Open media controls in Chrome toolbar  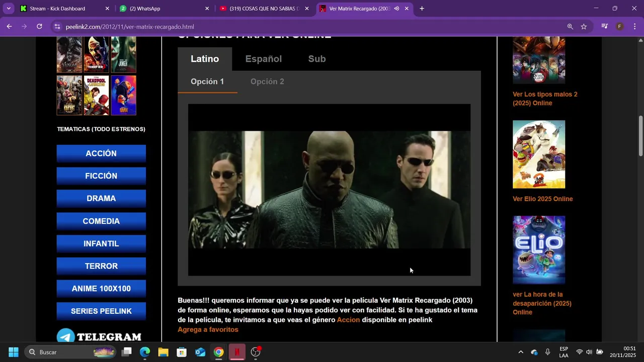click(x=605, y=27)
